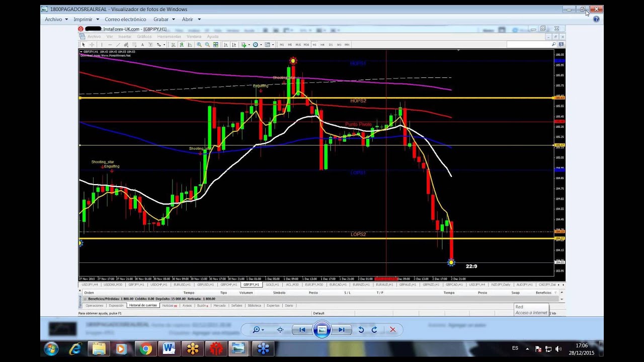The image size is (644, 362).
Task: Open the Imprimir dropdown
Action: pyautogui.click(x=86, y=19)
